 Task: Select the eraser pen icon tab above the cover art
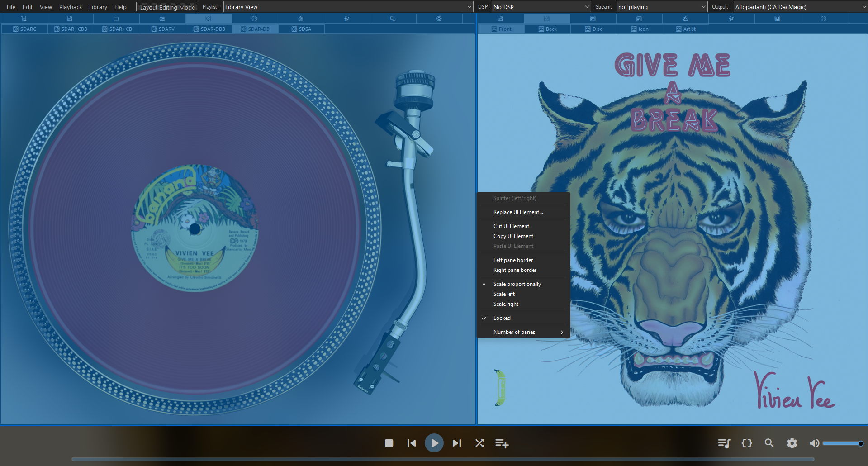[x=685, y=19]
